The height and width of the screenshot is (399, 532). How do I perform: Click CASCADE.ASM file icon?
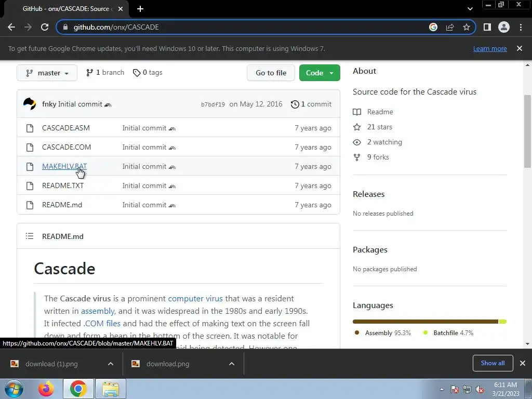pos(30,128)
